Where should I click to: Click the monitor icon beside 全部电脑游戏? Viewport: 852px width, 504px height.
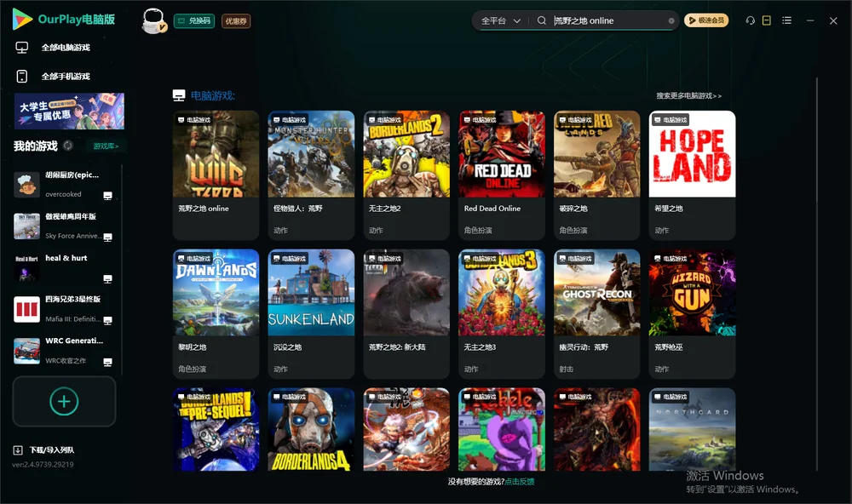[x=22, y=48]
